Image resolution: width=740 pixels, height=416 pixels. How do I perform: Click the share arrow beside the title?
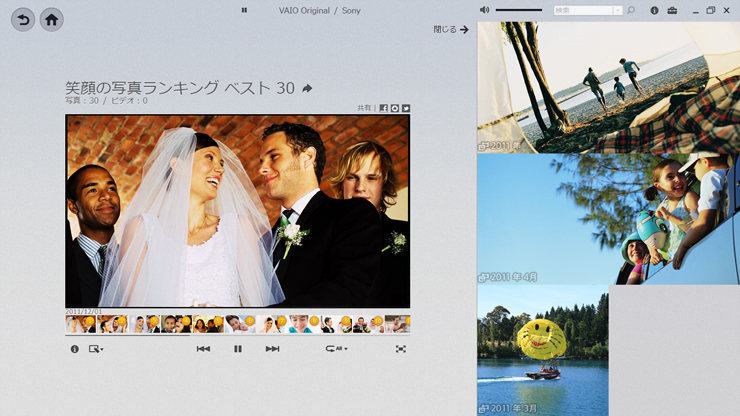(x=307, y=89)
